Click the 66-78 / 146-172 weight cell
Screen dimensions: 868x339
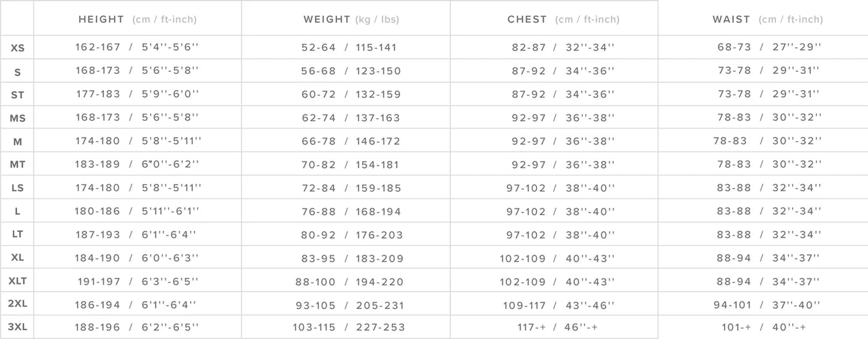351,141
